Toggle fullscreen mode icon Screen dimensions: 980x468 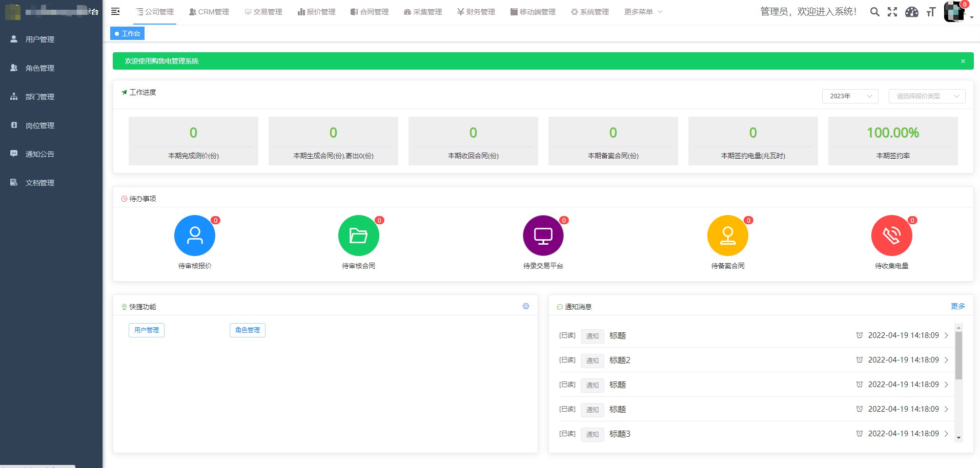point(892,12)
